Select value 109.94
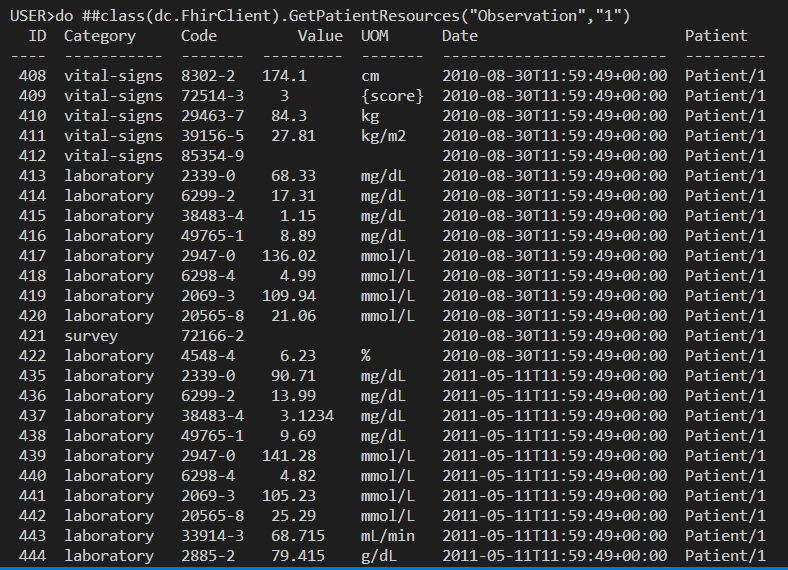Image resolution: width=788 pixels, height=570 pixels. tap(289, 296)
